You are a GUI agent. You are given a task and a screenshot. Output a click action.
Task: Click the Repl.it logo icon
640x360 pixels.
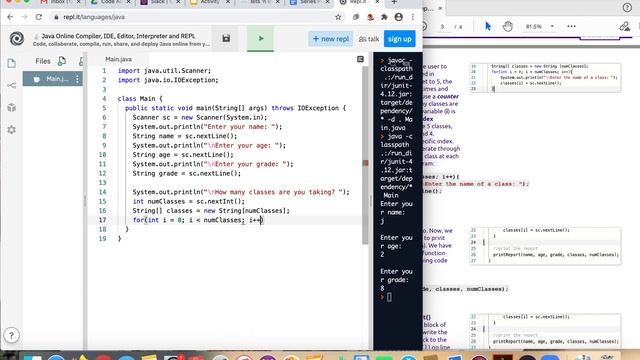(x=17, y=39)
